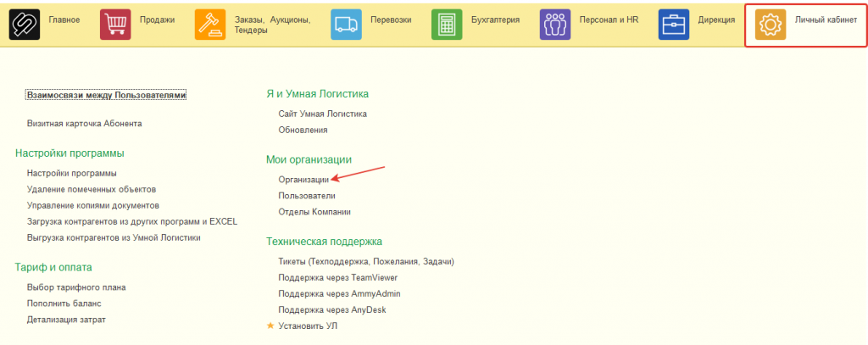
Task: Open the Настройки программы link under the heading
Action: tap(72, 173)
